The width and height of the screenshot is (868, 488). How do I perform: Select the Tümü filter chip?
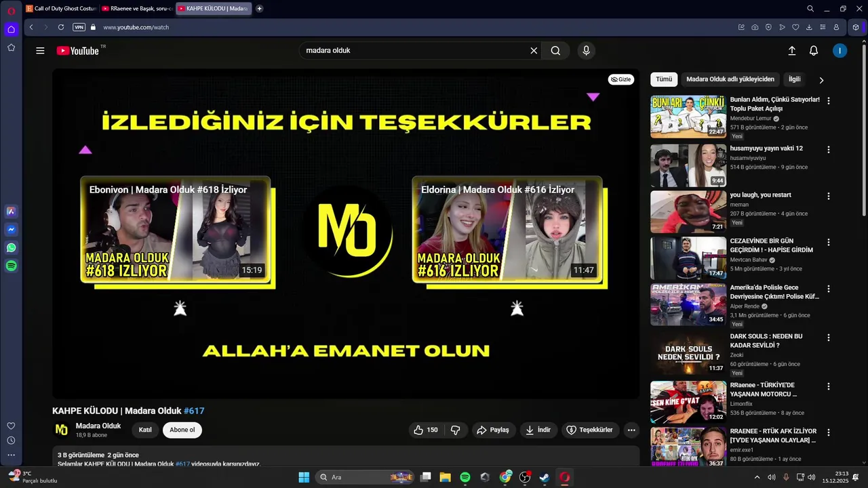[x=664, y=79]
